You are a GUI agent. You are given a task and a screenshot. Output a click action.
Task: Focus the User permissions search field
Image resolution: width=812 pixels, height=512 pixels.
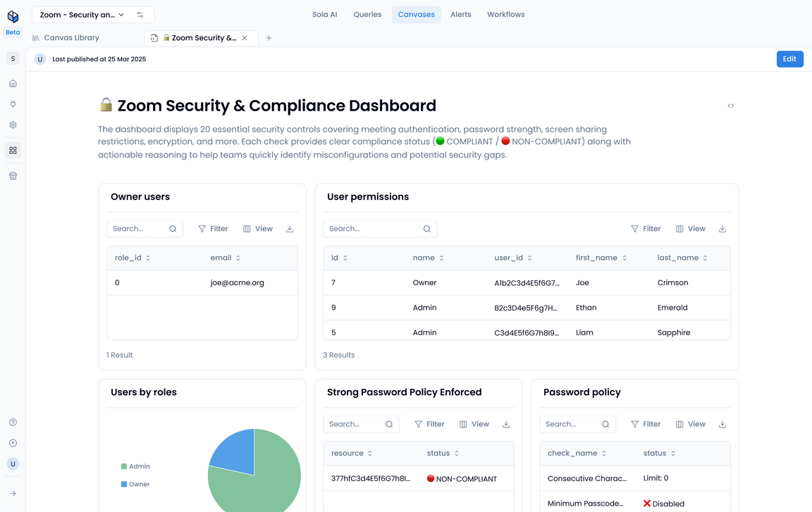[x=380, y=229]
